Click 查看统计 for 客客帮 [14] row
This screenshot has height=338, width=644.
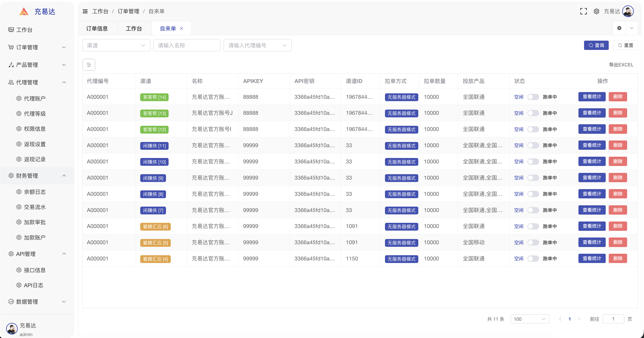(x=592, y=97)
